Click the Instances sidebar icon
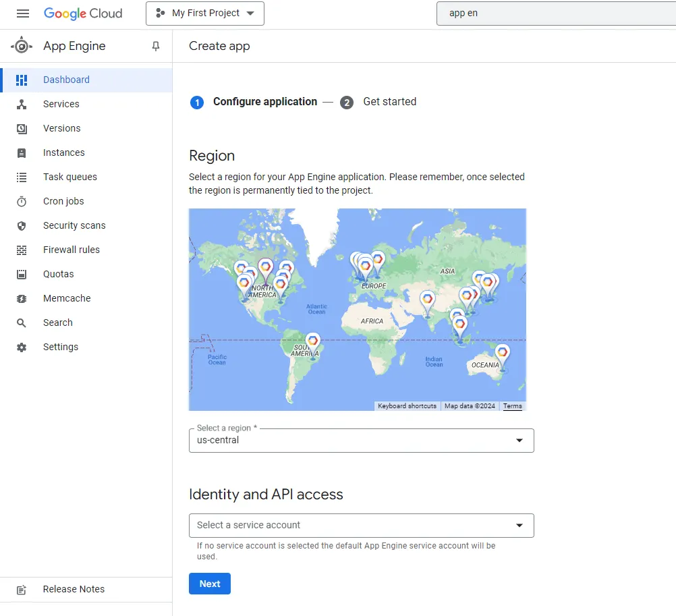 (22, 152)
